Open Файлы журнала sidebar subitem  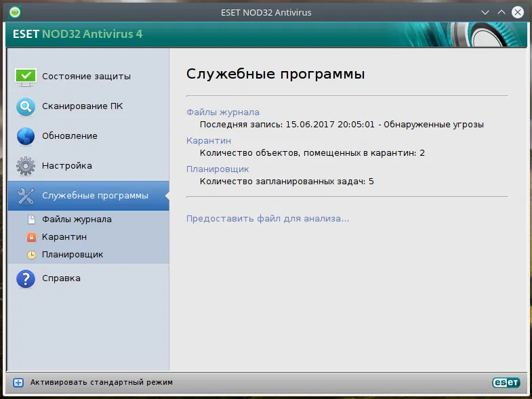pyautogui.click(x=88, y=219)
